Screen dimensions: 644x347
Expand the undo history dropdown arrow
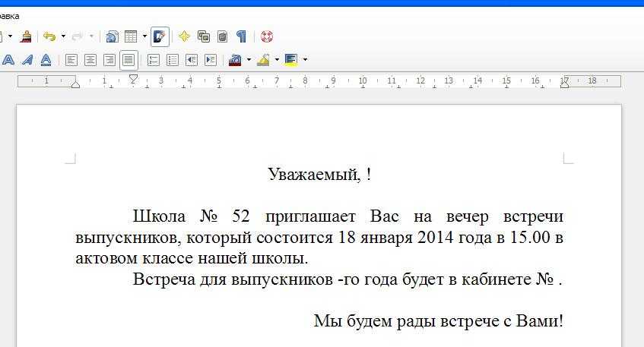pyautogui.click(x=63, y=36)
